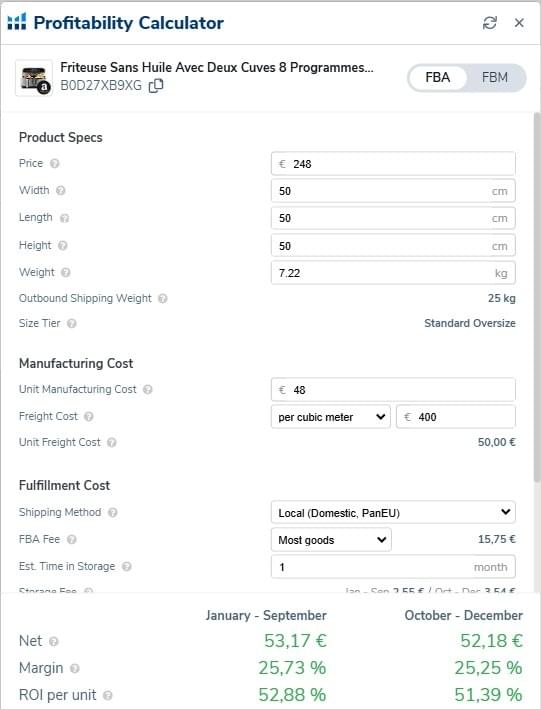The image size is (541, 709).
Task: Click the refresh calculator icon
Action: (x=490, y=23)
